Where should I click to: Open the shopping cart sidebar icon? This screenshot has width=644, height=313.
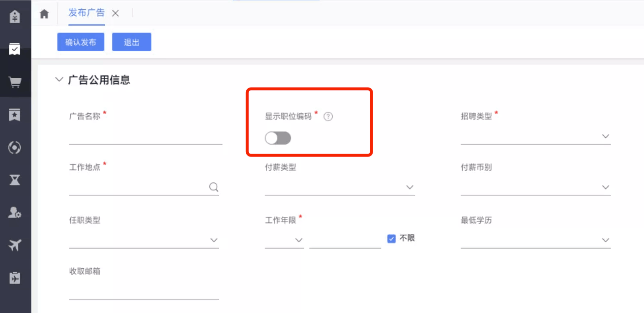tap(15, 82)
